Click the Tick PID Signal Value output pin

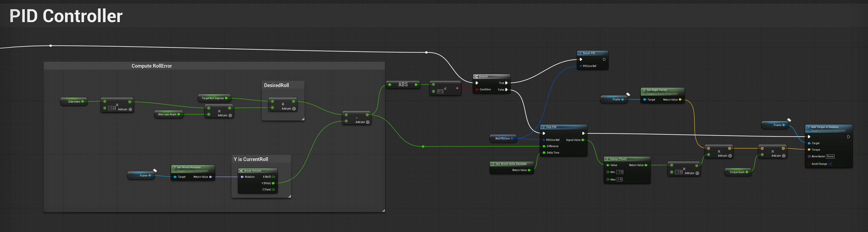coord(583,140)
